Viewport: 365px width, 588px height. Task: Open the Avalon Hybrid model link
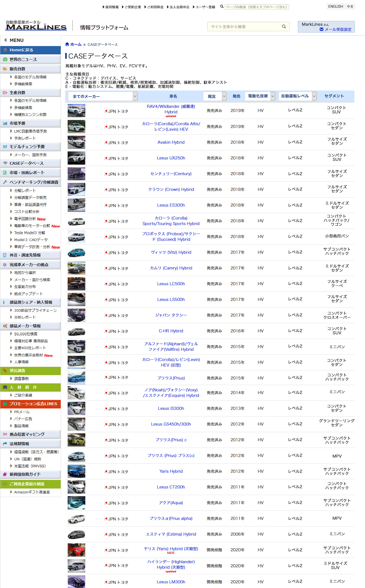click(x=171, y=142)
